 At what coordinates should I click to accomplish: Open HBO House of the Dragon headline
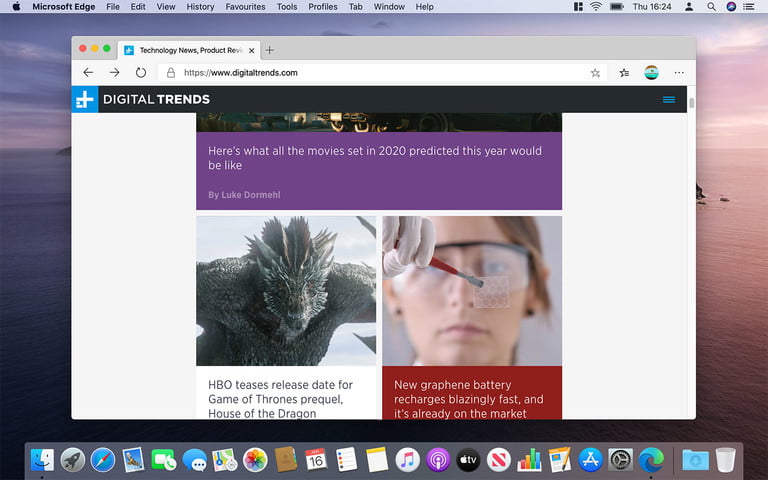pos(280,399)
